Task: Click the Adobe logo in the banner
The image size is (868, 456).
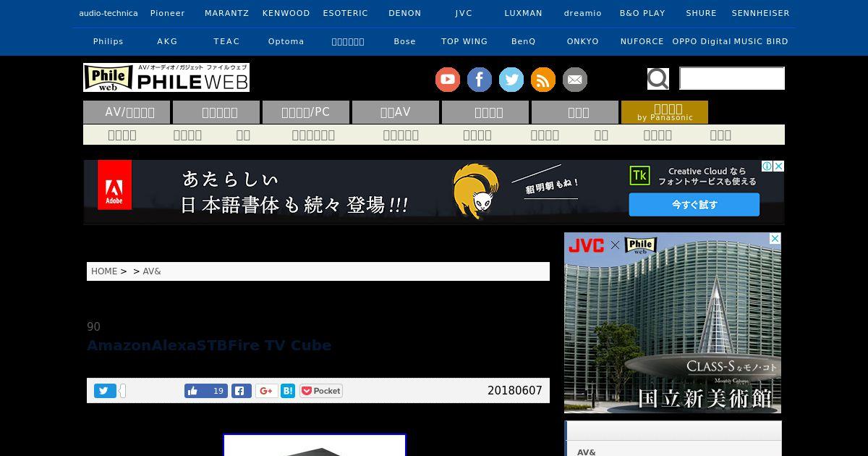Action: [x=114, y=185]
